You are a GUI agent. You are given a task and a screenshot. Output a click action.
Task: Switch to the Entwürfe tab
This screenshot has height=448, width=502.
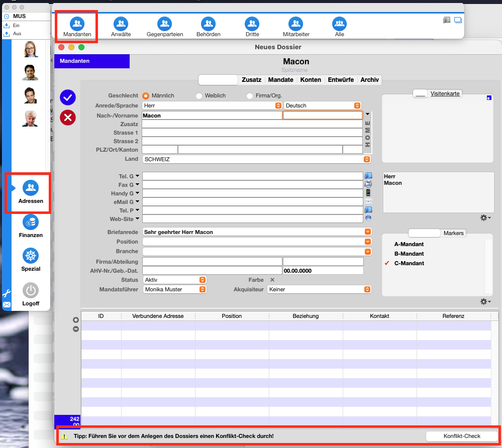(341, 80)
